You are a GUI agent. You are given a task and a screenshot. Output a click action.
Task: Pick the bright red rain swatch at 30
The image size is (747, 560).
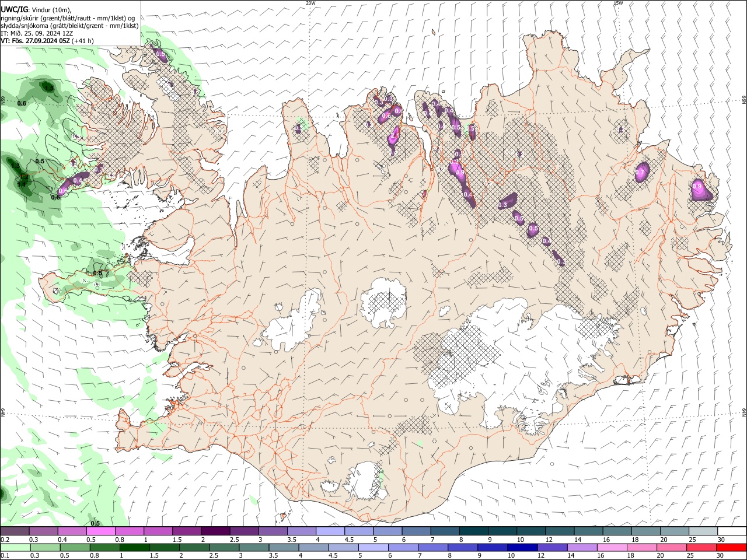click(731, 548)
